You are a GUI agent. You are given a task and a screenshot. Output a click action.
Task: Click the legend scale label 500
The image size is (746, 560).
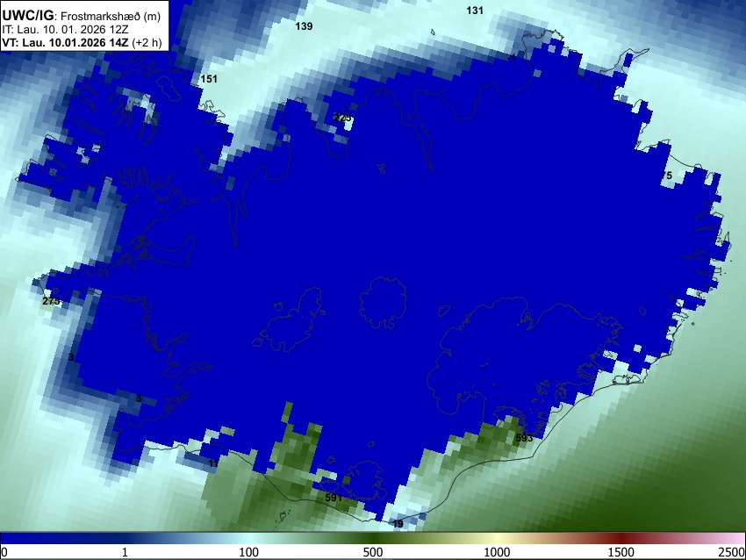(x=373, y=552)
